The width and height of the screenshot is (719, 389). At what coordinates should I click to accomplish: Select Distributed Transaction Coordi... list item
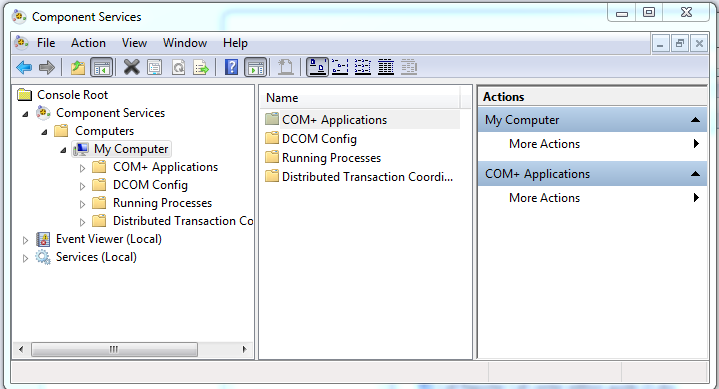tap(367, 177)
